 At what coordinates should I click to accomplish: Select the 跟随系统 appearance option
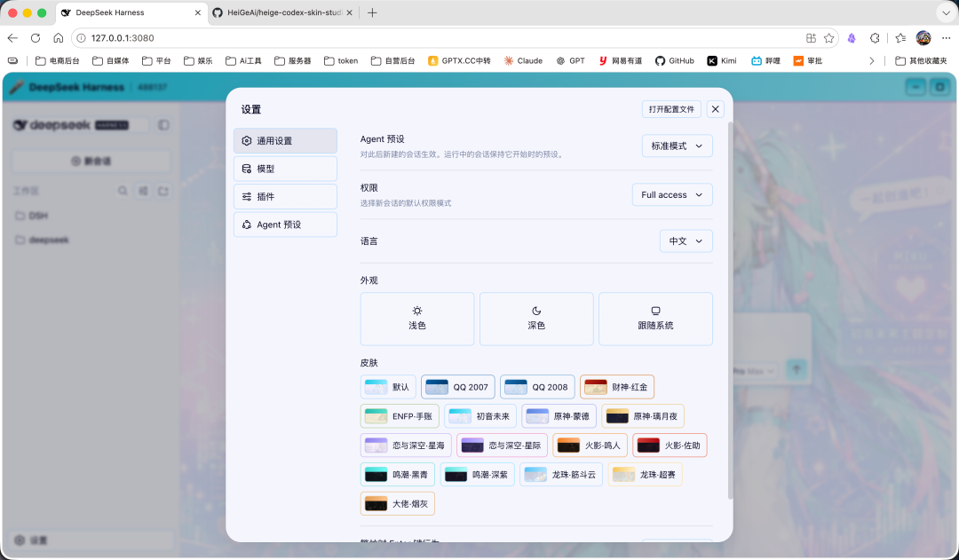[655, 319]
